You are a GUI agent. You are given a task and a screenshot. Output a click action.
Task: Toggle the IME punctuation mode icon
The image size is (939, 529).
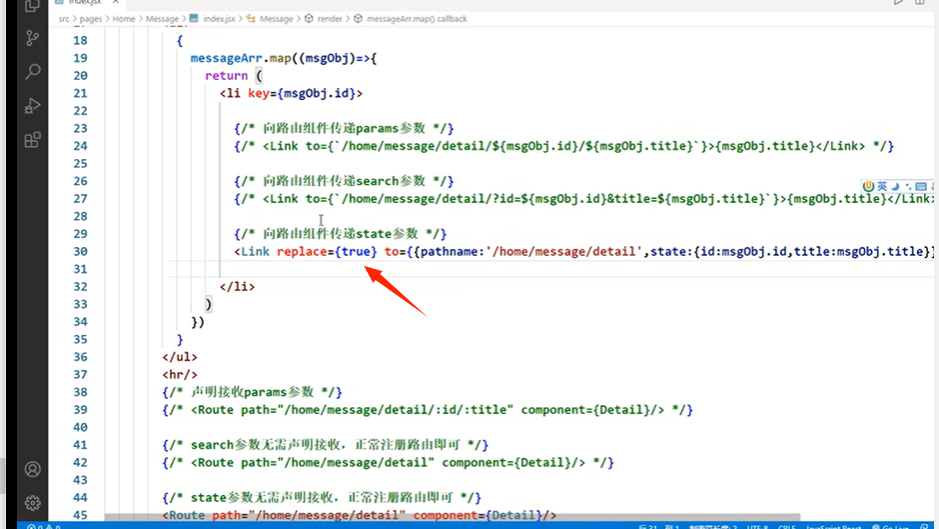[908, 186]
